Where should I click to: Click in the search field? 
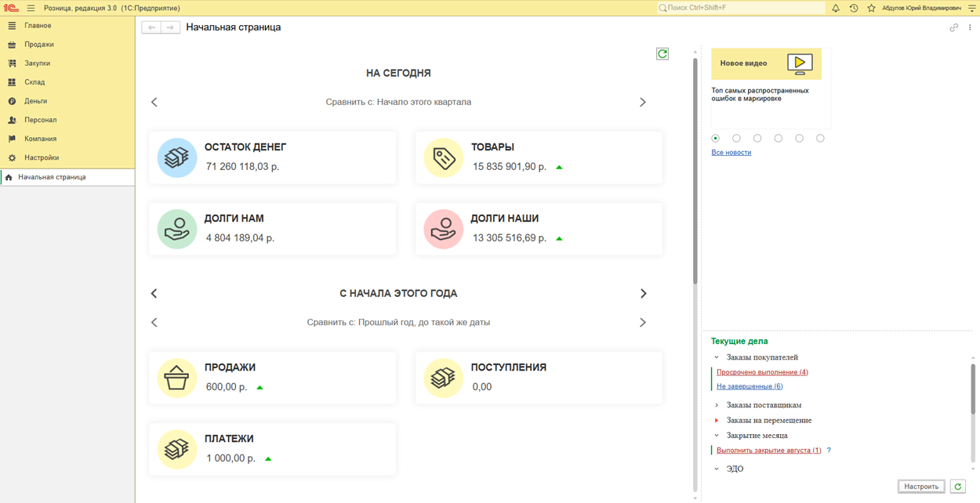coord(741,8)
